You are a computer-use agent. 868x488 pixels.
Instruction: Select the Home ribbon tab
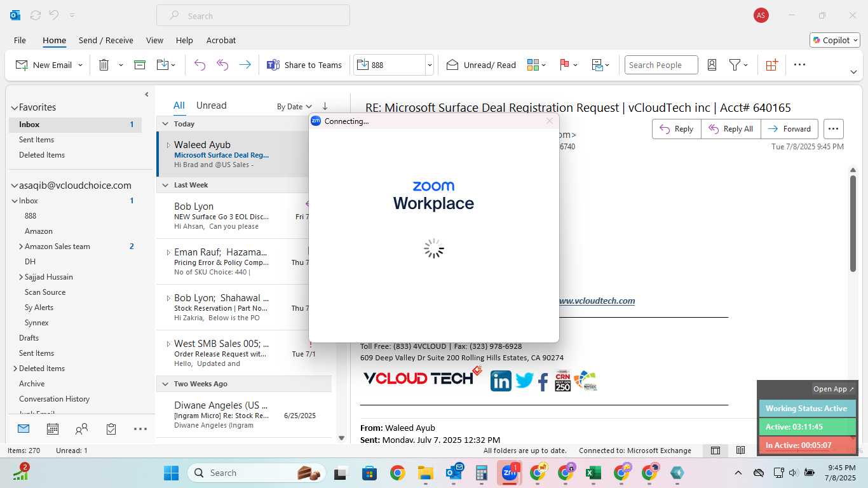coord(54,40)
